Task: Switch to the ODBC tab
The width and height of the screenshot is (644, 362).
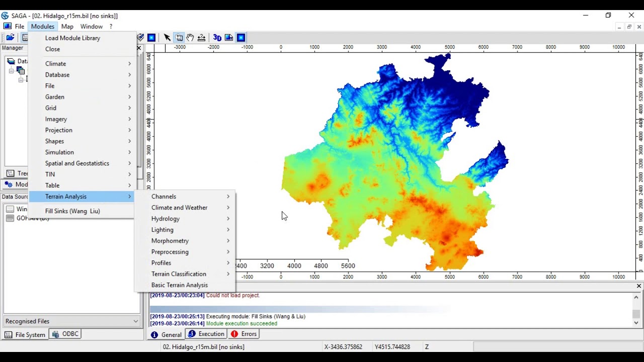Action: [x=65, y=334]
